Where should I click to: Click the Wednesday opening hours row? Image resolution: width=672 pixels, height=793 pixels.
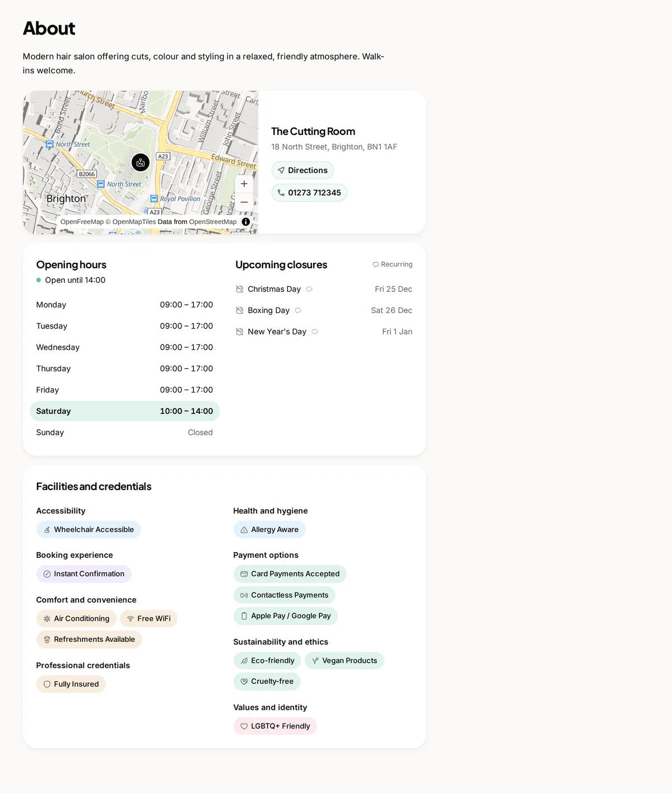(x=124, y=347)
